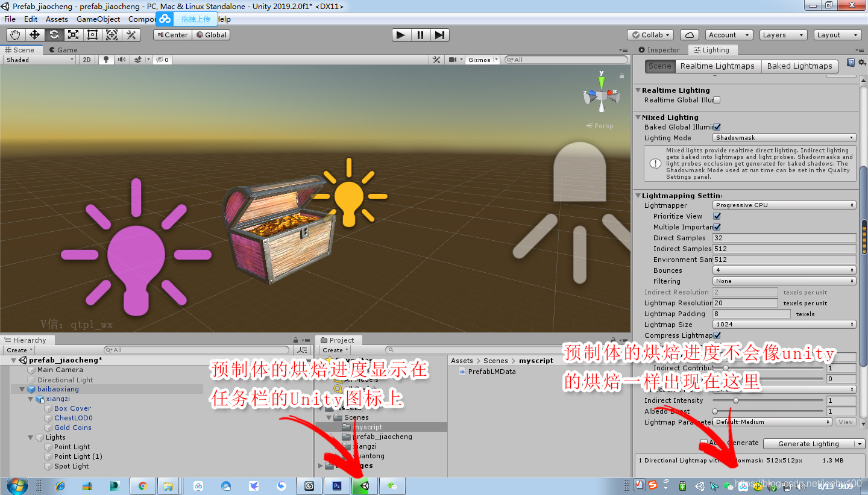Screen dimensions: 868x495
Task: Open Photoshop from the taskbar
Action: (x=337, y=485)
